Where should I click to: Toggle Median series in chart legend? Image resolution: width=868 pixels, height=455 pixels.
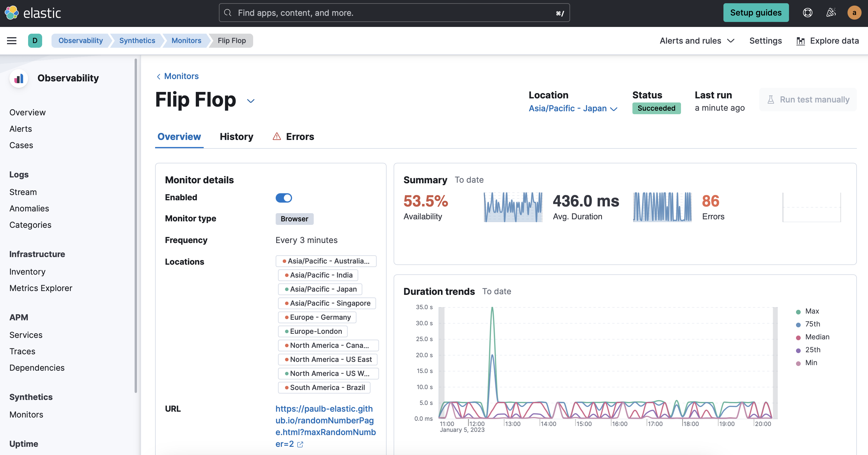(817, 337)
